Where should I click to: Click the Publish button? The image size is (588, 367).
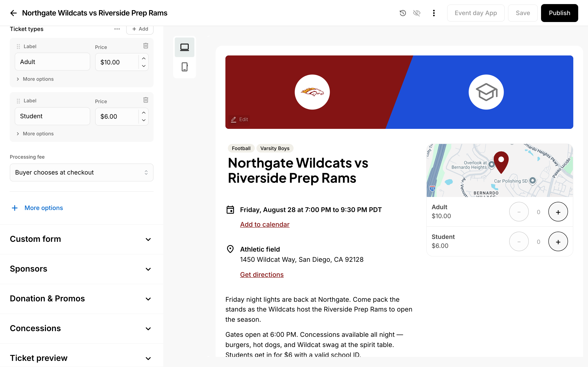click(559, 13)
